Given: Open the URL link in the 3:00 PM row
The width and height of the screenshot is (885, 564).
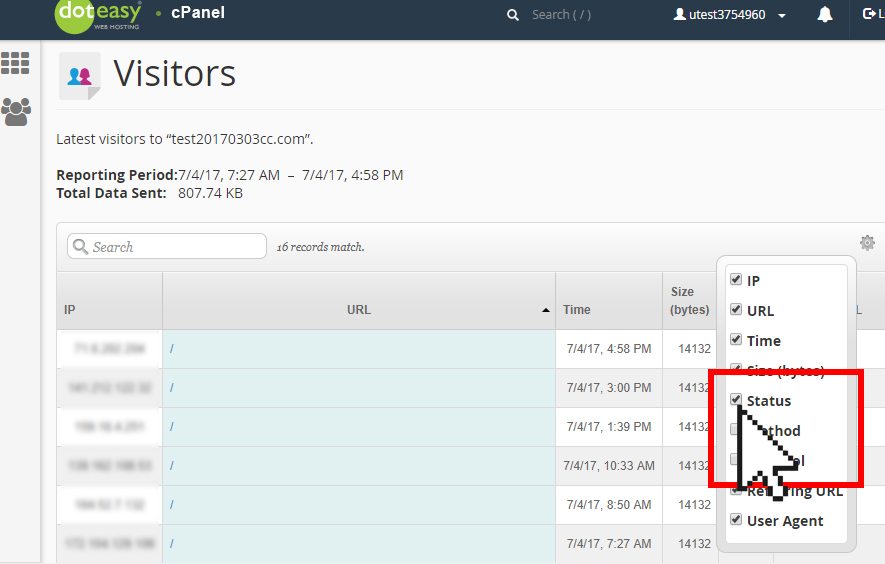Looking at the screenshot, I should [172, 388].
